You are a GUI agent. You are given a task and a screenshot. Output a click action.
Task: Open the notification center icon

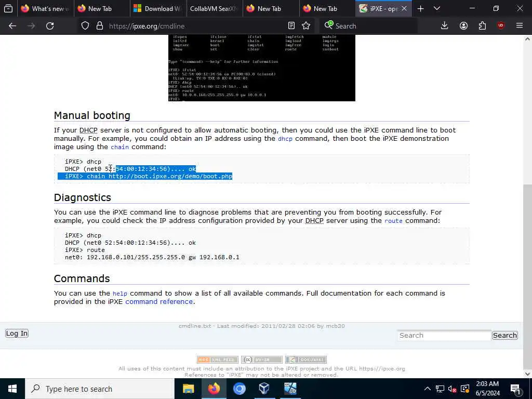tap(516, 389)
